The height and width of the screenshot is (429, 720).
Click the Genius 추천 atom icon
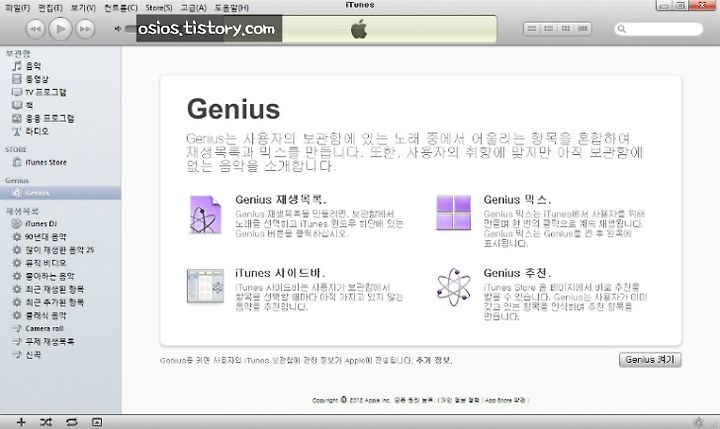454,287
